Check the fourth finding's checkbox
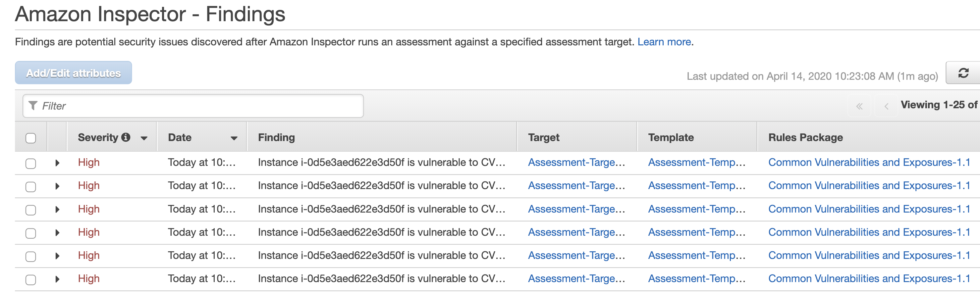Image resolution: width=980 pixels, height=294 pixels. coord(31,233)
